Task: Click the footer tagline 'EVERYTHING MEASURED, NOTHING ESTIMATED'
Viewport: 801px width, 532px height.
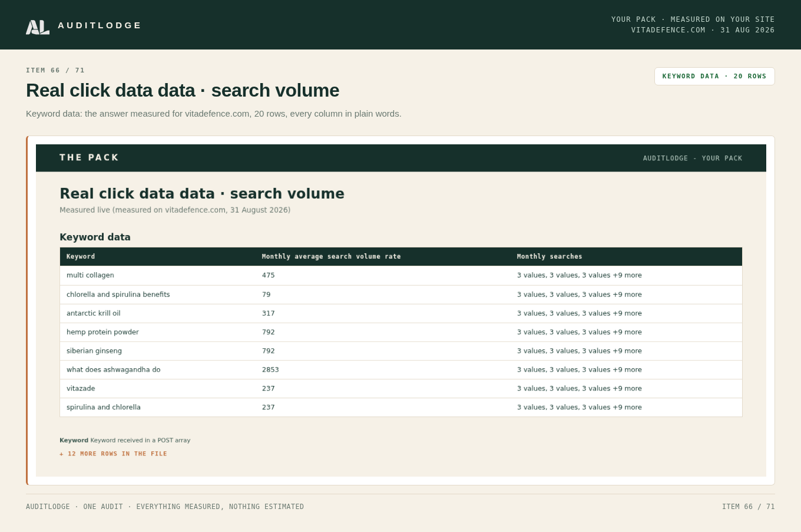Action: (220, 507)
